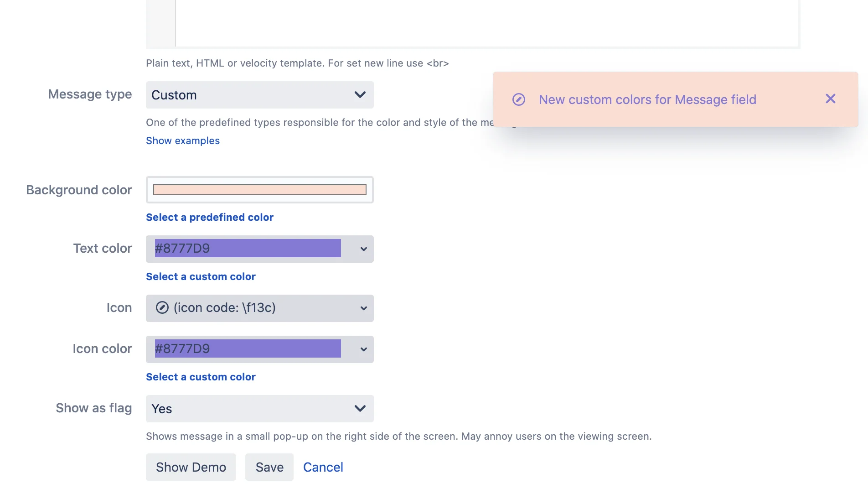Viewport: 868px width, 499px height.
Task: Click the Icon field dropdown arrow
Action: click(364, 308)
